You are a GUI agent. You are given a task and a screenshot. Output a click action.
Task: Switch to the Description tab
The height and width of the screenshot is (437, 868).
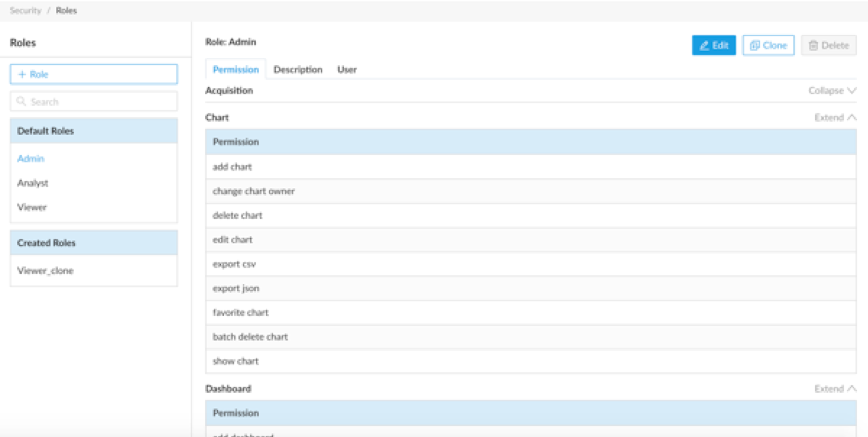298,70
